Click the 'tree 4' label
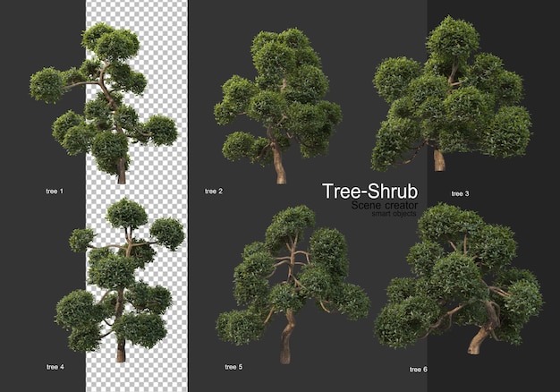Screen dimensions: 560x392 55,367
